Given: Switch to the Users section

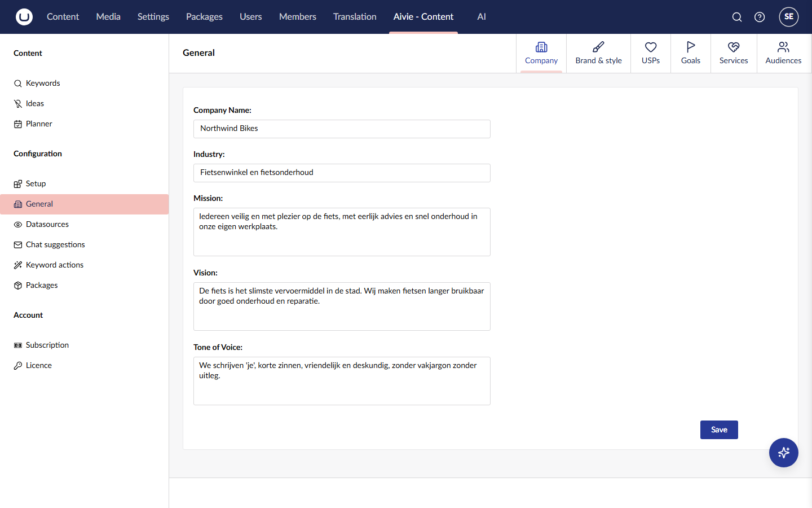Looking at the screenshot, I should (251, 17).
